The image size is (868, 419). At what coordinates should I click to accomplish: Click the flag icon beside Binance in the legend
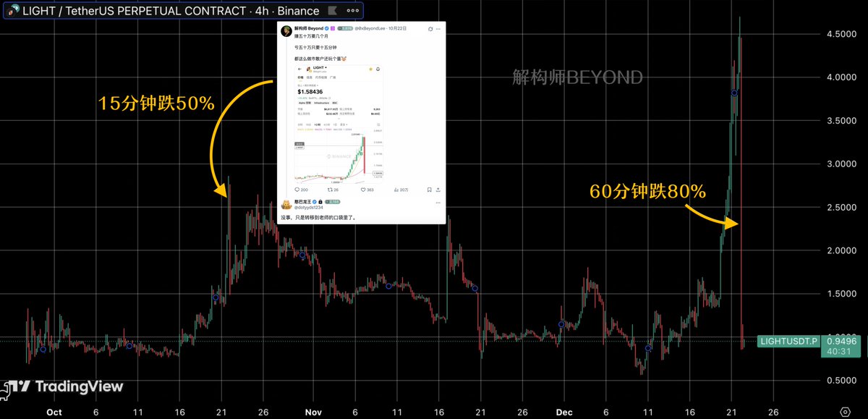tap(332, 10)
